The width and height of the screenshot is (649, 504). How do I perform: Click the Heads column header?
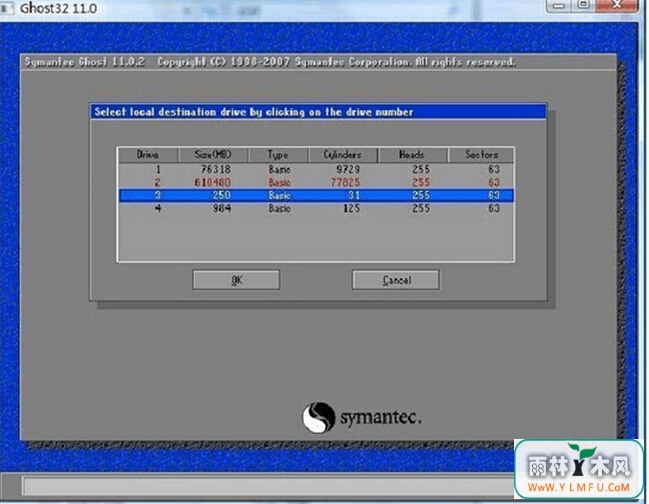point(412,155)
